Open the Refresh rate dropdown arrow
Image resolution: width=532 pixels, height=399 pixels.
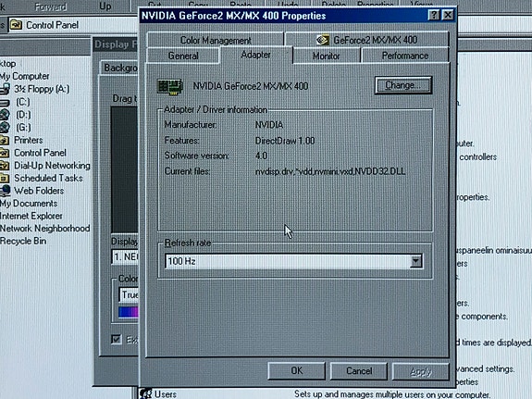[415, 261]
